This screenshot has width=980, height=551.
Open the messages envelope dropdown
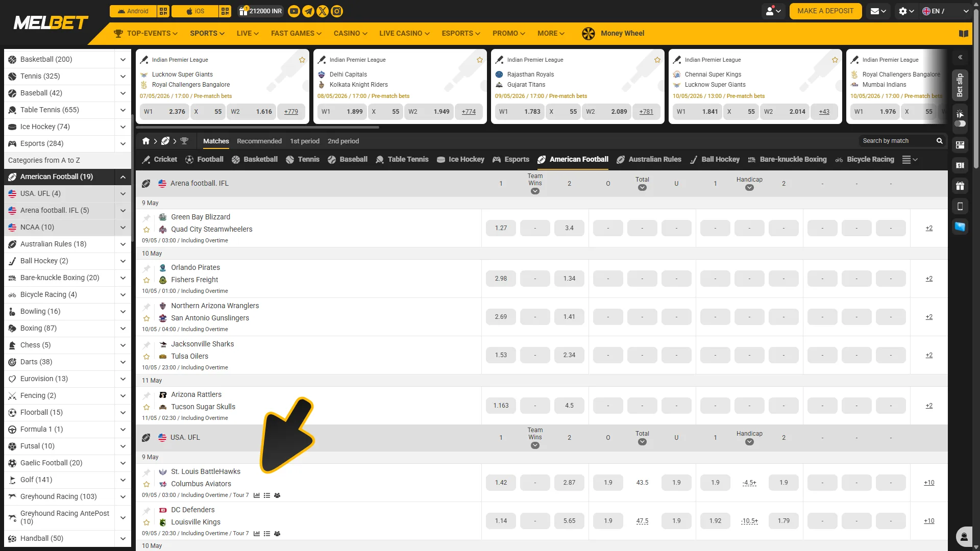[878, 11]
